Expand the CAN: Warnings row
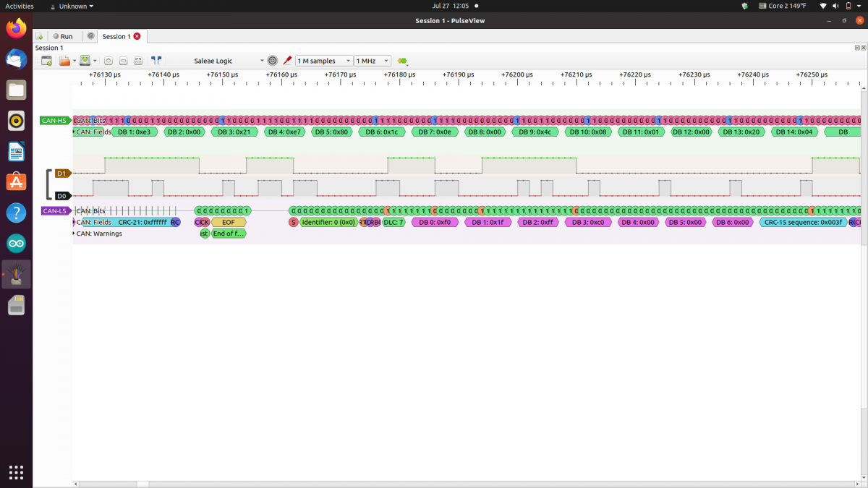Viewport: 868px width, 488px height. tap(72, 234)
